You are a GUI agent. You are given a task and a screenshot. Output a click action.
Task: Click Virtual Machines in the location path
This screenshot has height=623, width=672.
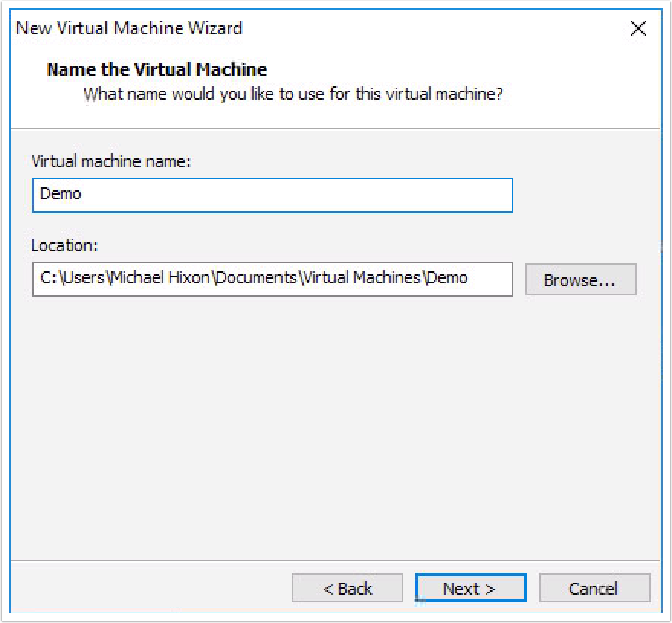pyautogui.click(x=360, y=278)
